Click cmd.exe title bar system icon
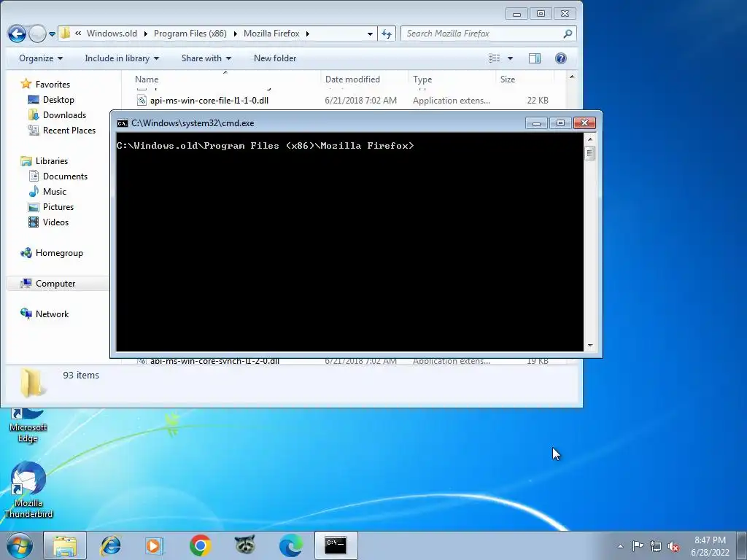Screen dimensions: 747x560 [x=123, y=123]
